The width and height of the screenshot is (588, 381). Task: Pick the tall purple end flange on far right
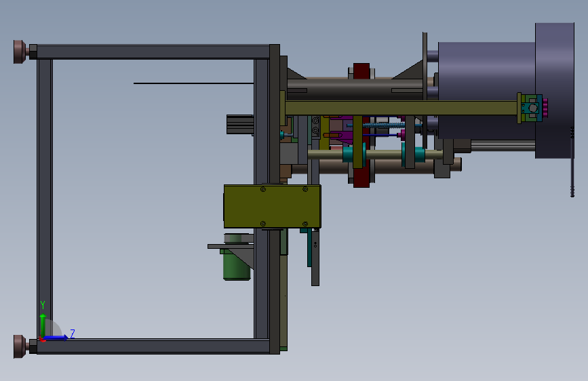pos(555,90)
